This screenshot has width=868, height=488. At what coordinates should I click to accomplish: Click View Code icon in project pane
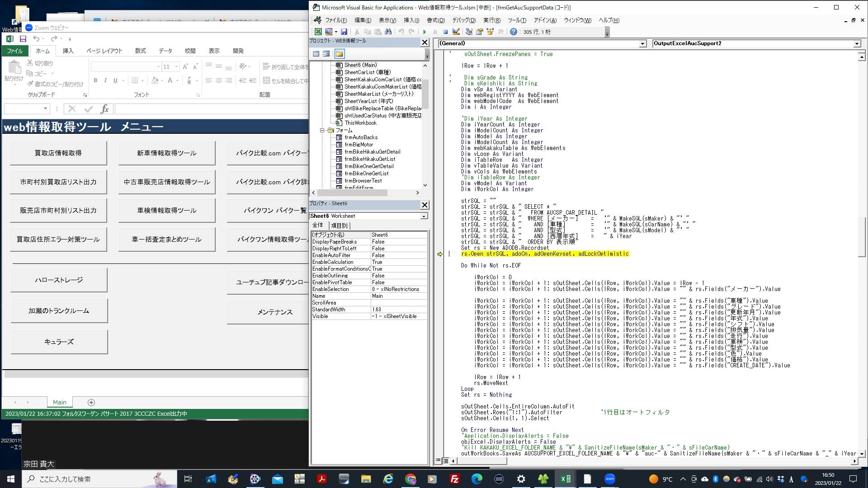pyautogui.click(x=316, y=54)
